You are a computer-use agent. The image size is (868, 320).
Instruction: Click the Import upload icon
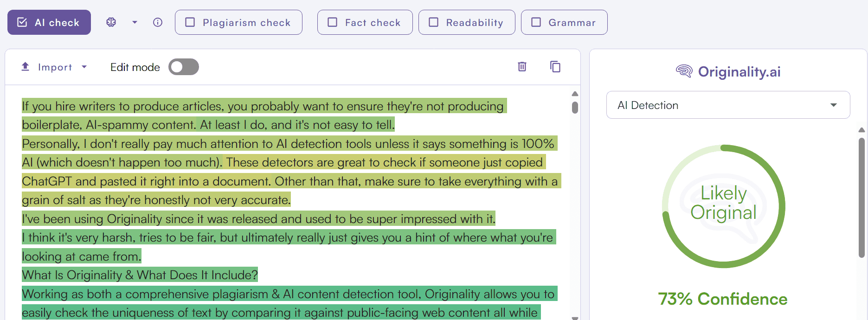pos(26,67)
